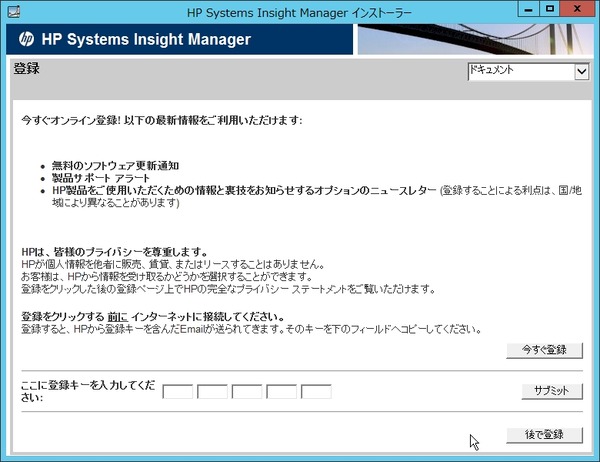Click the bridge banner image

476,39
